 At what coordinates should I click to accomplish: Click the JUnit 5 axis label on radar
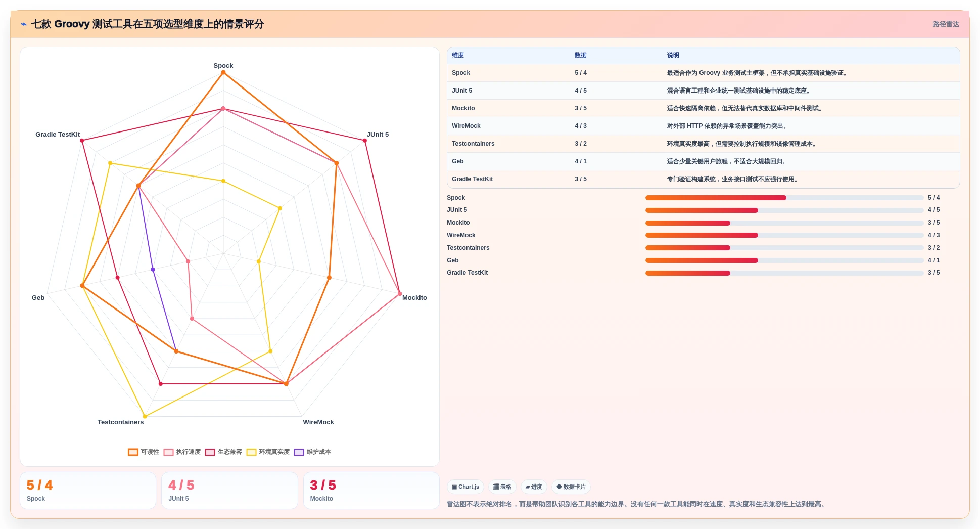click(x=378, y=135)
